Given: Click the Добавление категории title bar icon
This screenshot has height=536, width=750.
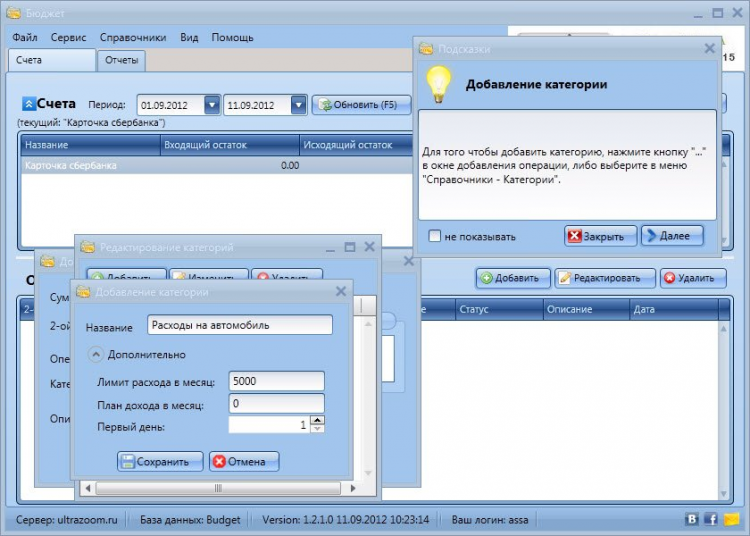Looking at the screenshot, I should click(83, 292).
